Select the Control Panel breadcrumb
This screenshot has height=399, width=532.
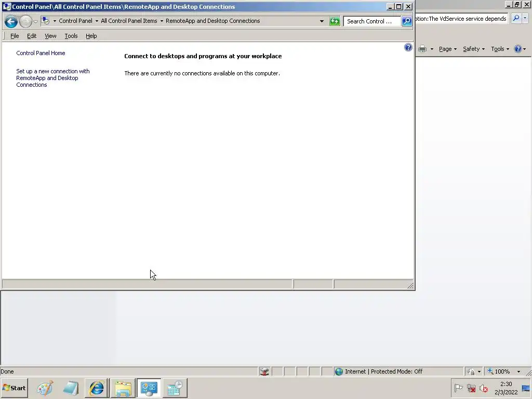75,21
